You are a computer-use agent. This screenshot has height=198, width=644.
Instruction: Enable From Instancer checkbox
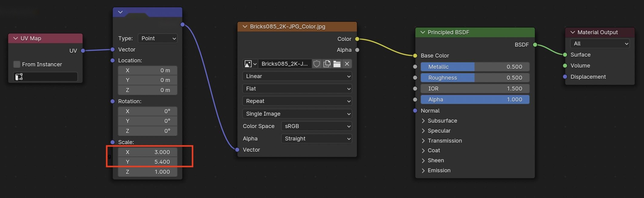(x=17, y=64)
